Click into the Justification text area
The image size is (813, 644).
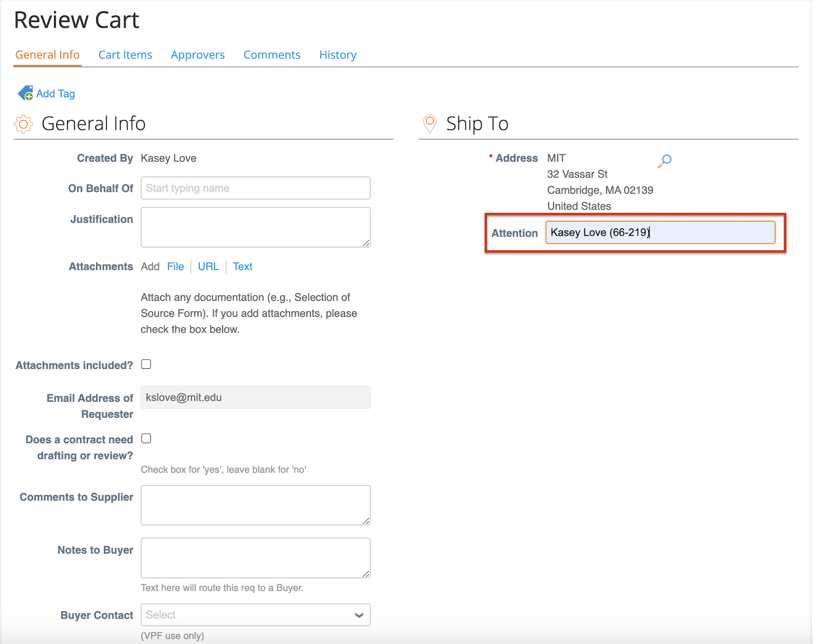pos(256,227)
